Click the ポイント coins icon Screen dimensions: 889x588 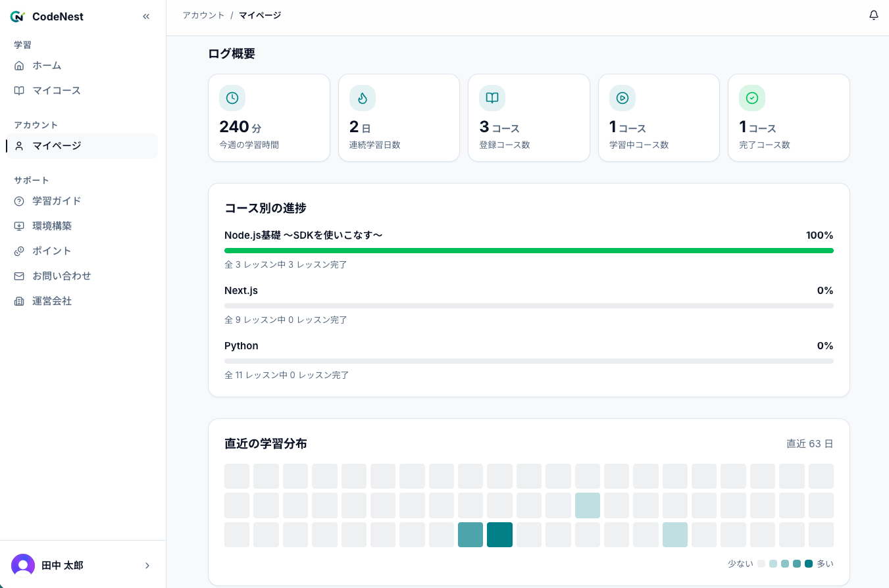[19, 251]
